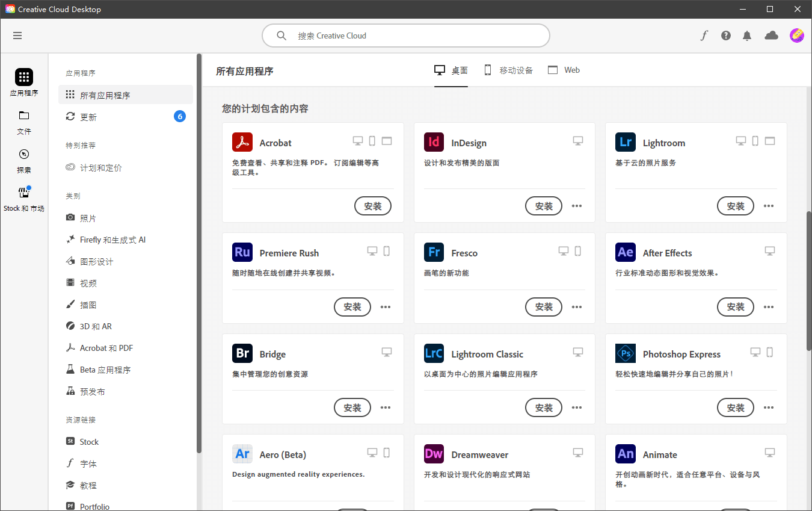Click the 搜索 Creative Cloud search field
Screen dimensions: 812x511
point(405,36)
